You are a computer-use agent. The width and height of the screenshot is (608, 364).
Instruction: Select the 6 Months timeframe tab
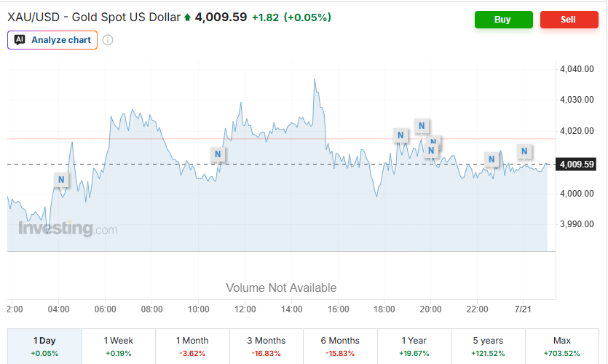click(340, 347)
